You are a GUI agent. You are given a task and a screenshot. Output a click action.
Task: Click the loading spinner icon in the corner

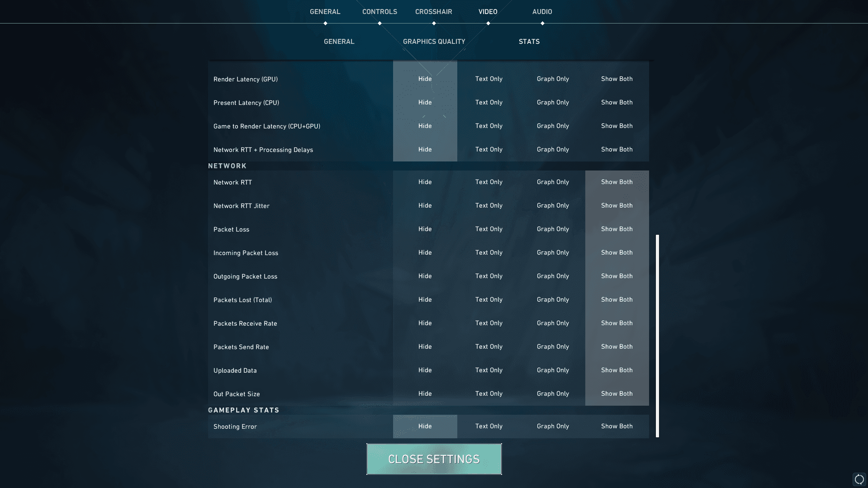[x=859, y=479]
